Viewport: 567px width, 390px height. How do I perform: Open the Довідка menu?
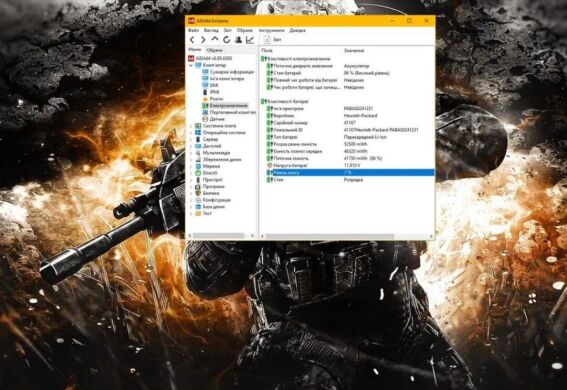(x=298, y=30)
